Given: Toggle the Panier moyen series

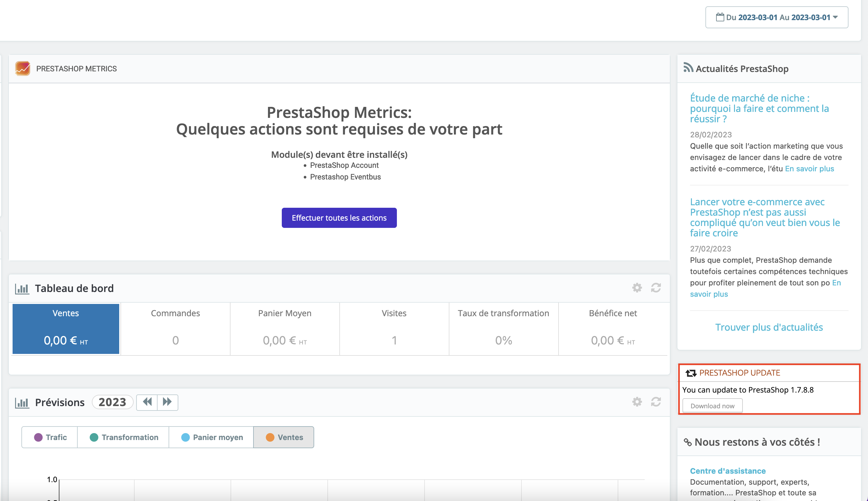Looking at the screenshot, I should coord(211,437).
